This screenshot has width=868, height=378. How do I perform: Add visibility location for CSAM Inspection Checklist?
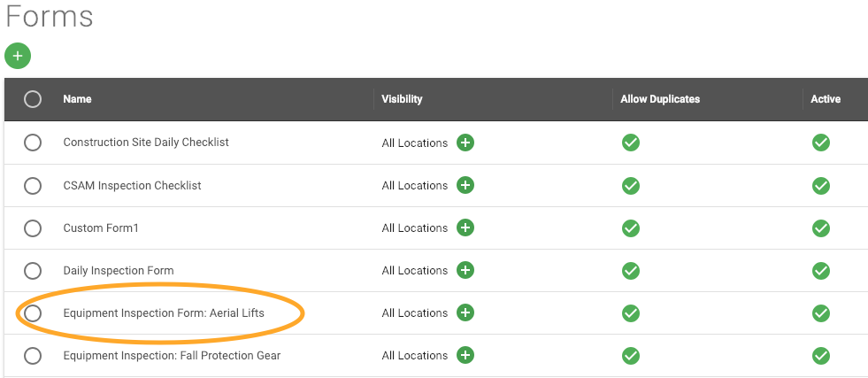pos(465,185)
